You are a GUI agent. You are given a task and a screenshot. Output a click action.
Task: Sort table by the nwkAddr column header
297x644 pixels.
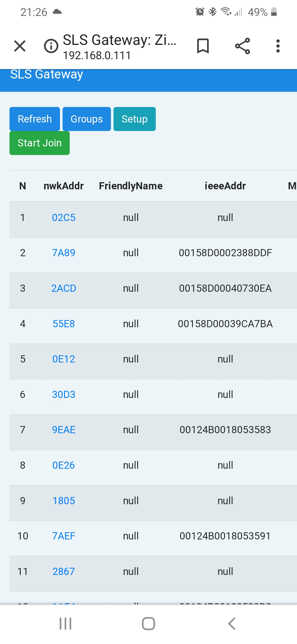64,186
